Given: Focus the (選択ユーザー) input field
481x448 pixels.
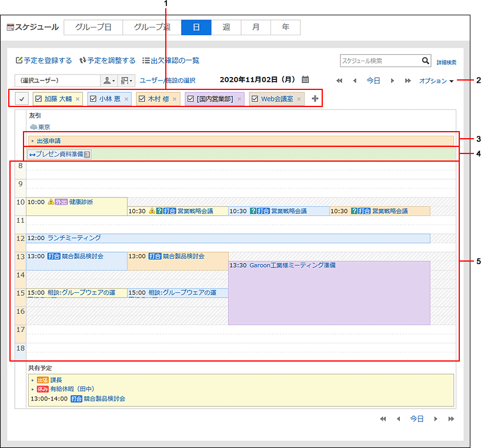Looking at the screenshot, I should 58,81.
